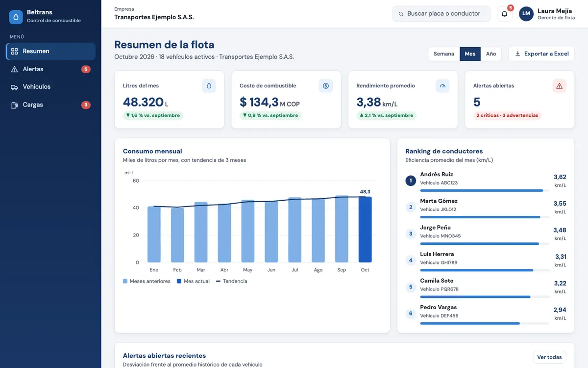Toggle Meses anteriores legend entry

(x=147, y=282)
